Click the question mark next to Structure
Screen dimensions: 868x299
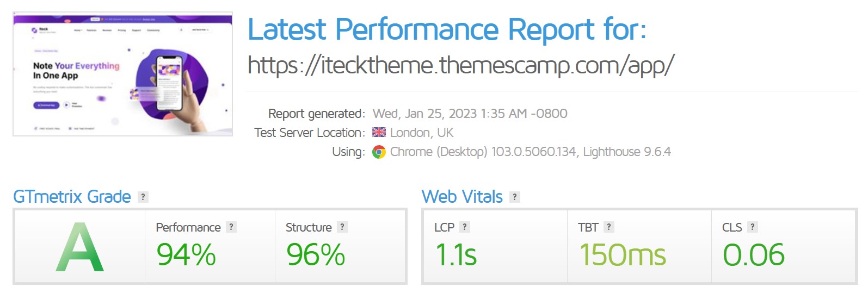point(342,227)
